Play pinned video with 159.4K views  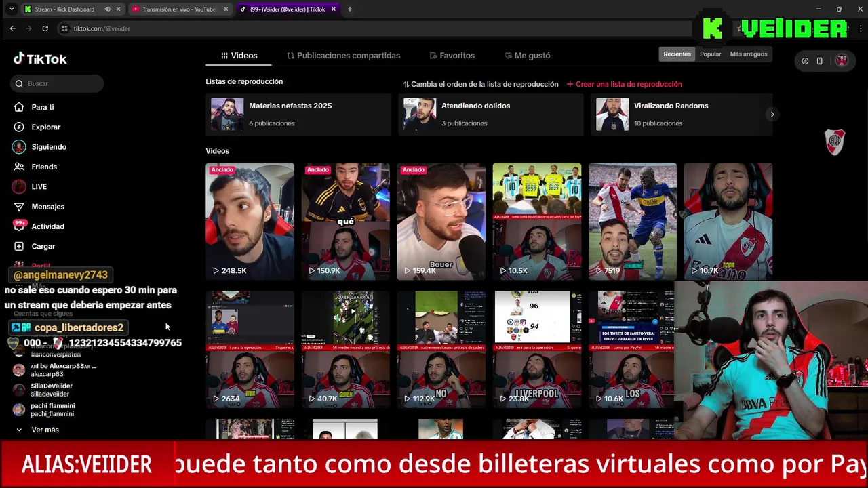441,221
